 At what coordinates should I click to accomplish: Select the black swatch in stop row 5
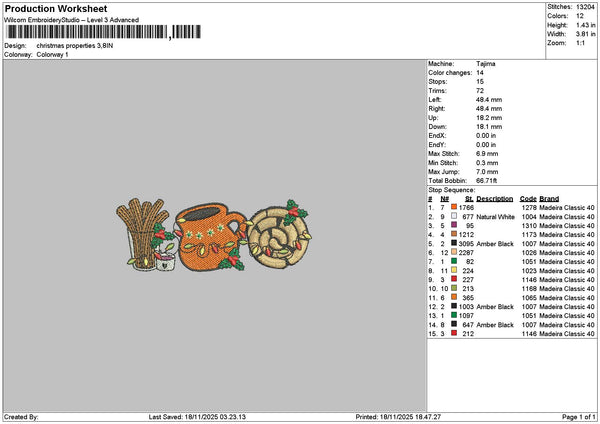pyautogui.click(x=454, y=243)
